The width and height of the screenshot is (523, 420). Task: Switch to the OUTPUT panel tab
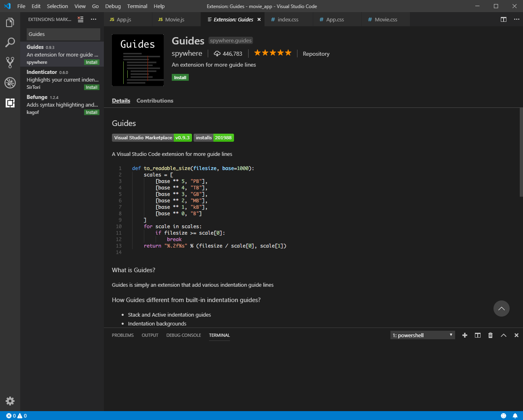click(150, 335)
